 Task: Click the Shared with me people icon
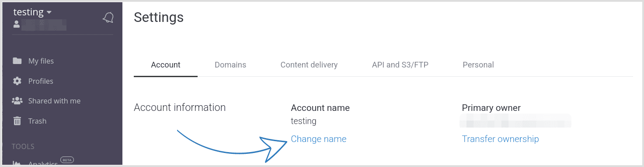pos(17,101)
